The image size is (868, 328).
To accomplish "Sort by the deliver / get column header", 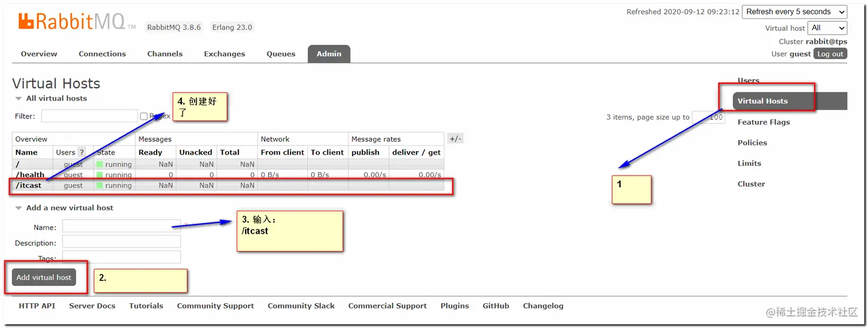I will pyautogui.click(x=416, y=152).
